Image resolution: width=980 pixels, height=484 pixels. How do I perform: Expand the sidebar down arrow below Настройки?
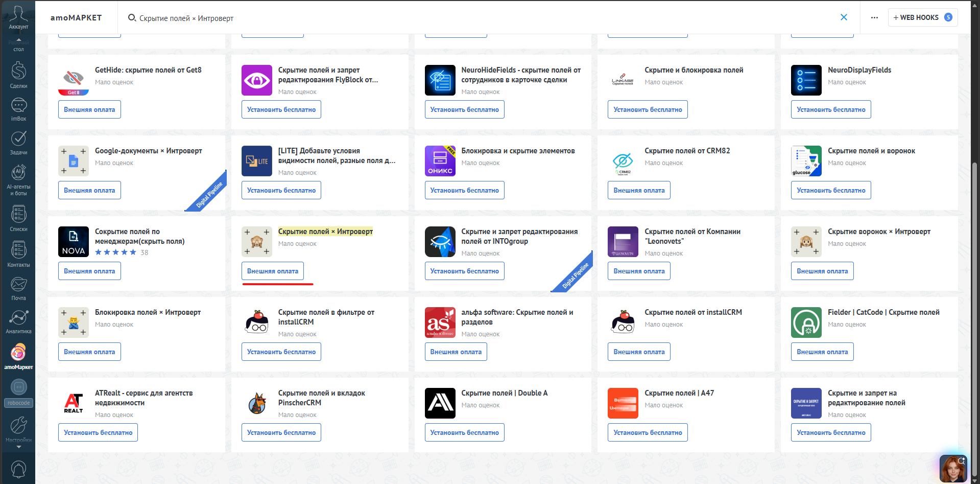[19, 447]
